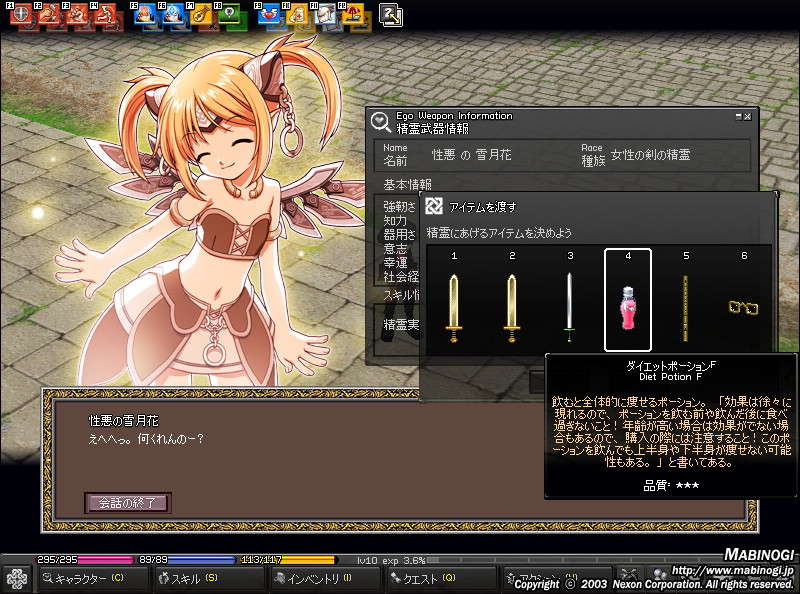Click the blue MP bar 89/89
This screenshot has height=594, width=800.
pyautogui.click(x=186, y=560)
